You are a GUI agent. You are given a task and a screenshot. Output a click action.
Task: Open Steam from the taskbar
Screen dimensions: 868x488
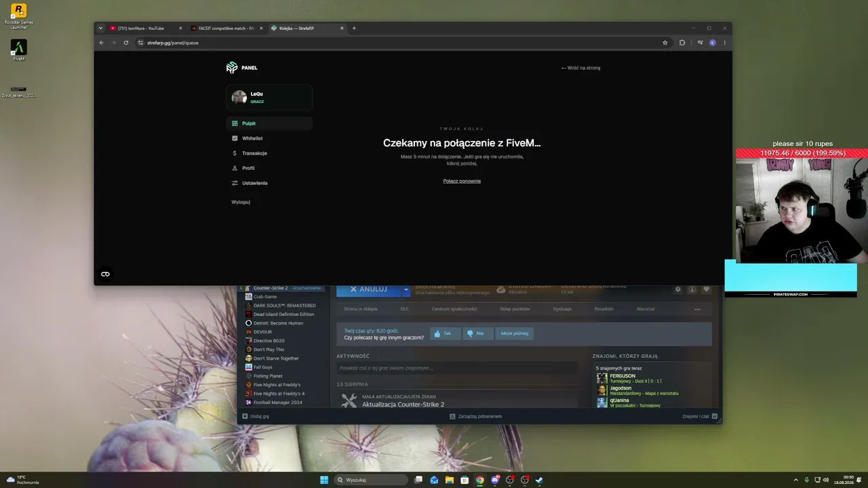point(539,480)
